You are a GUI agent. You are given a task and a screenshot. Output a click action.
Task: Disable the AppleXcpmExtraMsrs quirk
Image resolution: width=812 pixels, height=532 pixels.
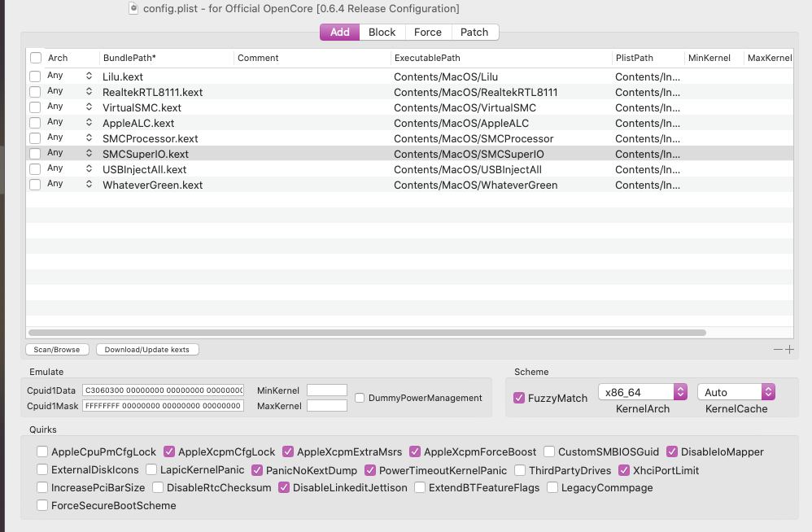288,451
